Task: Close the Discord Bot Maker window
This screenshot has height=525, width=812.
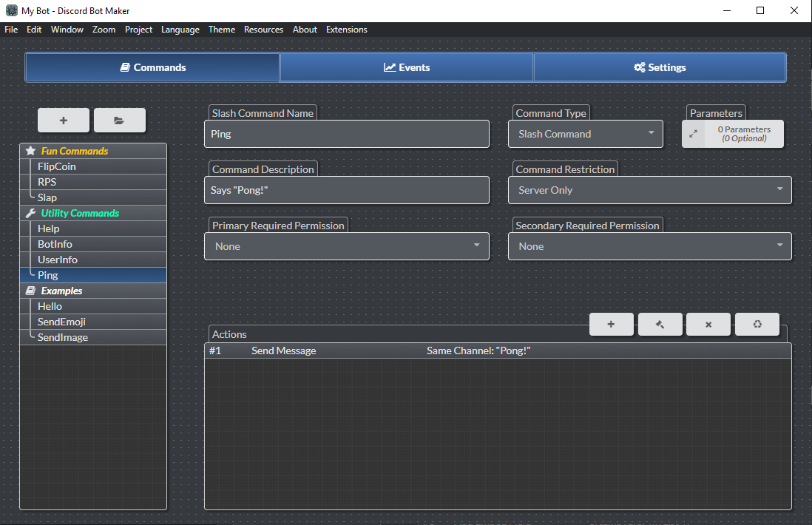Action: click(x=794, y=10)
